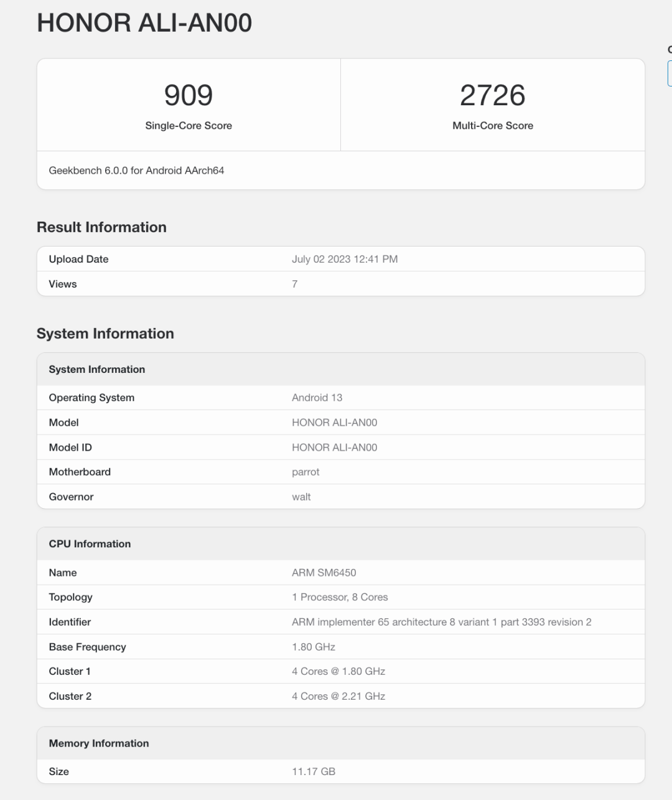Viewport: 672px width, 800px height.
Task: Click the Topology label
Action: [x=70, y=597]
